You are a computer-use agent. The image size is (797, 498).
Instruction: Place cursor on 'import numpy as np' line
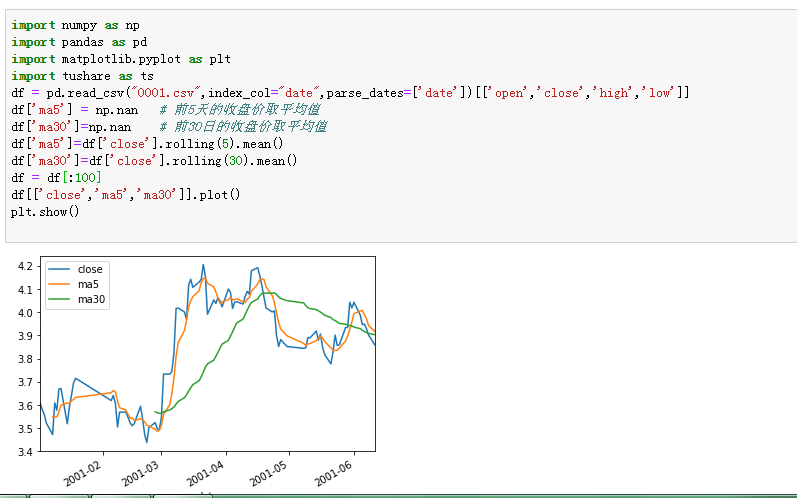(x=75, y=25)
